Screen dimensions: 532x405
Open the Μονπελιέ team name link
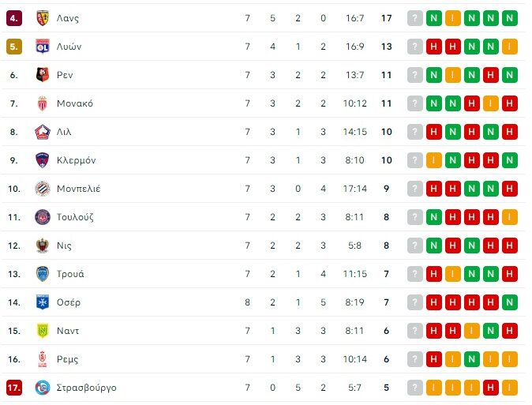pyautogui.click(x=78, y=189)
